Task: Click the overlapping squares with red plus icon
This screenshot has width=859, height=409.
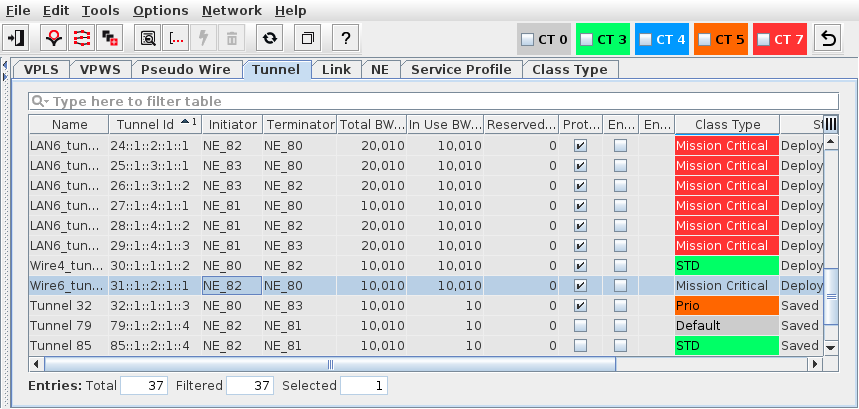Action: [110, 39]
